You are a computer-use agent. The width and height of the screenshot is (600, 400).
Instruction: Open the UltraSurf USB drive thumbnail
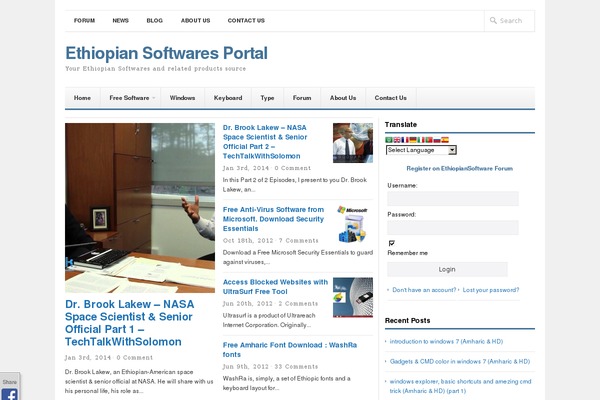(x=353, y=297)
